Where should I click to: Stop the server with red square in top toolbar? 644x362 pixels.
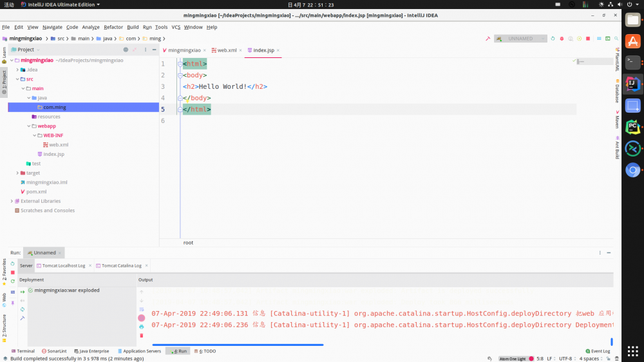point(588,39)
